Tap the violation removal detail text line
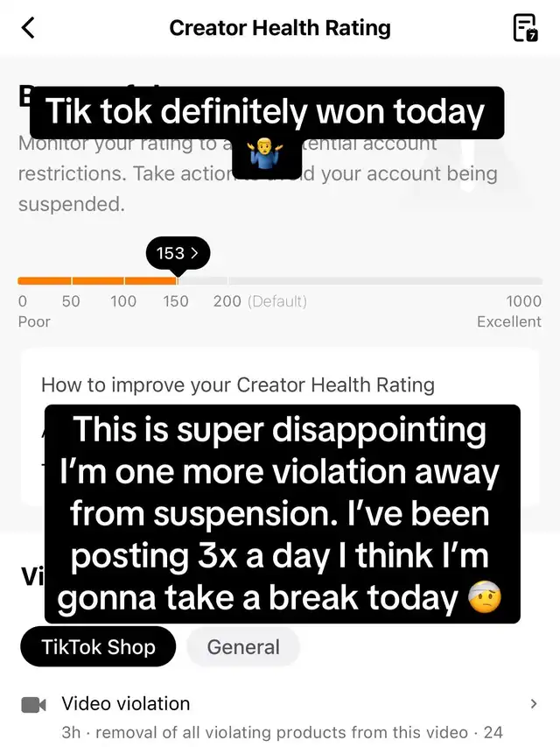560x747 pixels. pos(282,732)
